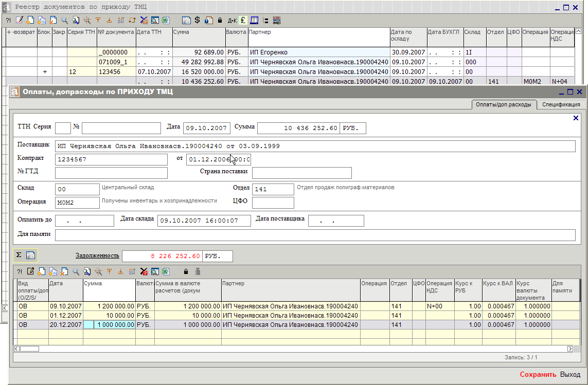Click the delete record icon in the top toolbar

(x=54, y=20)
